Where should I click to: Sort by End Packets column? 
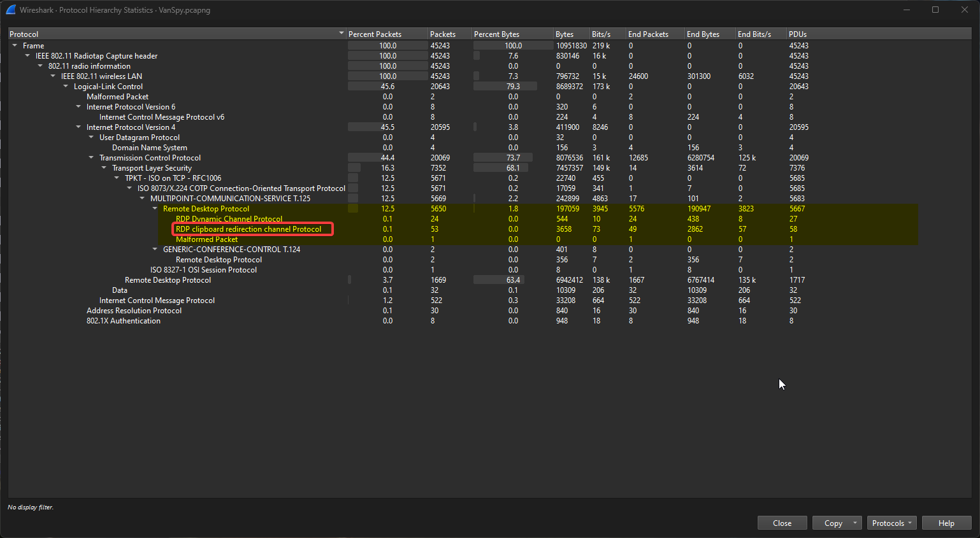(x=655, y=34)
